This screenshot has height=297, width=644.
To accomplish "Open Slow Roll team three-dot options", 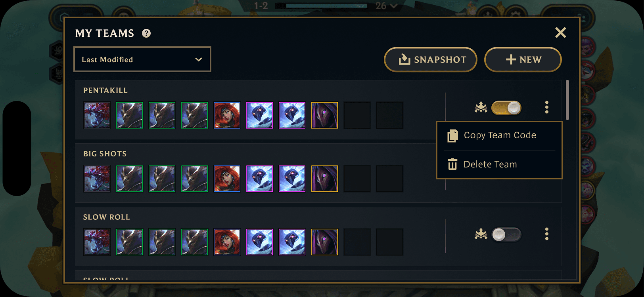I will 547,234.
